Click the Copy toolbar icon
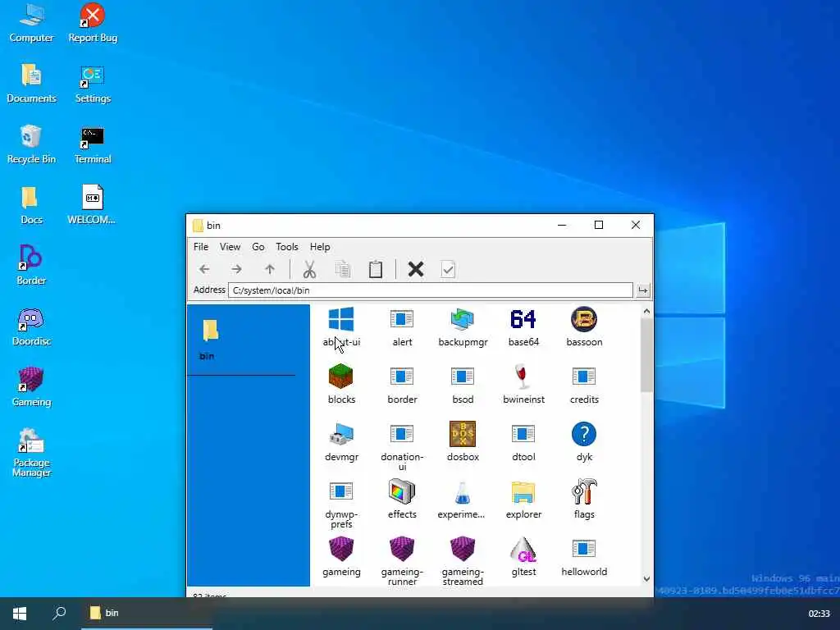 (342, 269)
